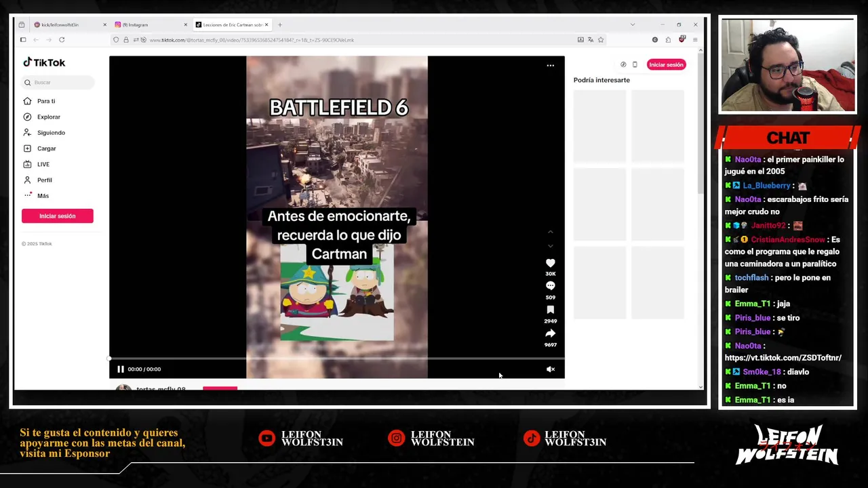Viewport: 868px width, 488px height.
Task: Click the TikTok link in chat
Action: pos(783,358)
